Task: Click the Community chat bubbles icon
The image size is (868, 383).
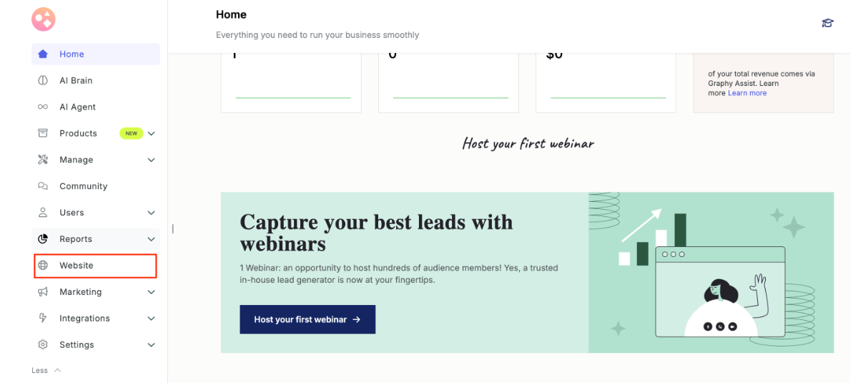Action: tap(43, 186)
